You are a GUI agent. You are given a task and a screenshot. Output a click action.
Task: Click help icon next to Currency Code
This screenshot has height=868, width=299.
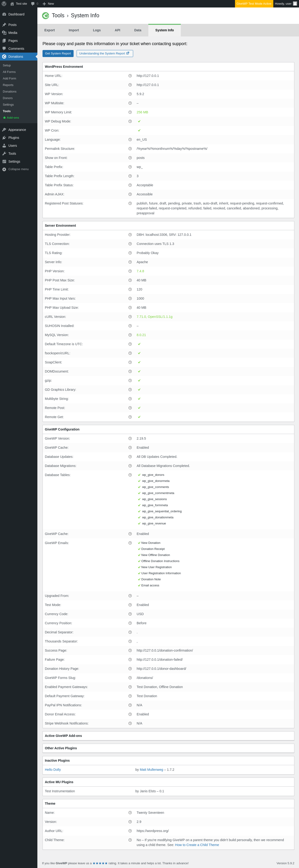(x=130, y=614)
